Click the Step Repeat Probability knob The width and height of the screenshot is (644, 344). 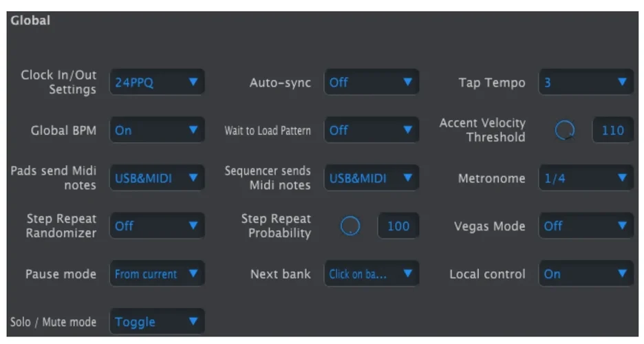351,226
